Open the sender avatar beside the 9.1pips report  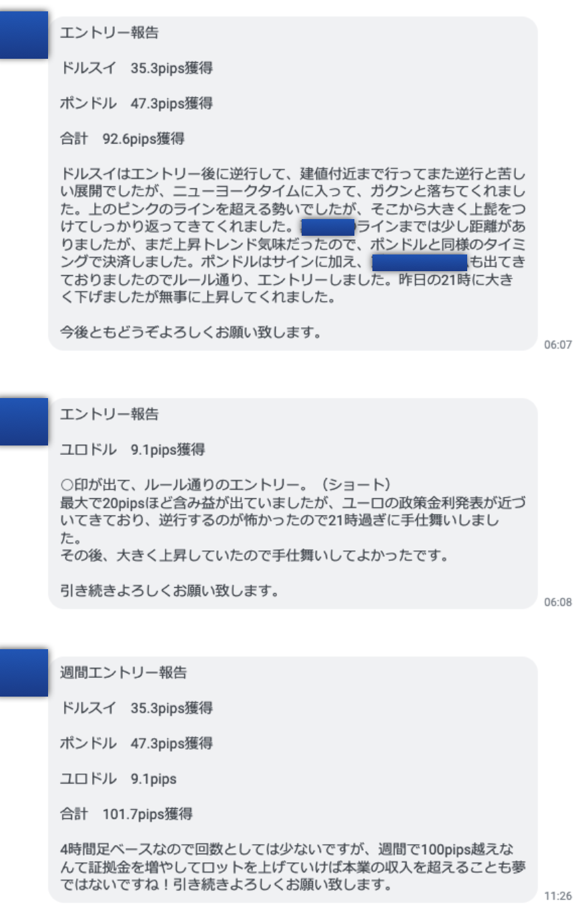click(24, 421)
